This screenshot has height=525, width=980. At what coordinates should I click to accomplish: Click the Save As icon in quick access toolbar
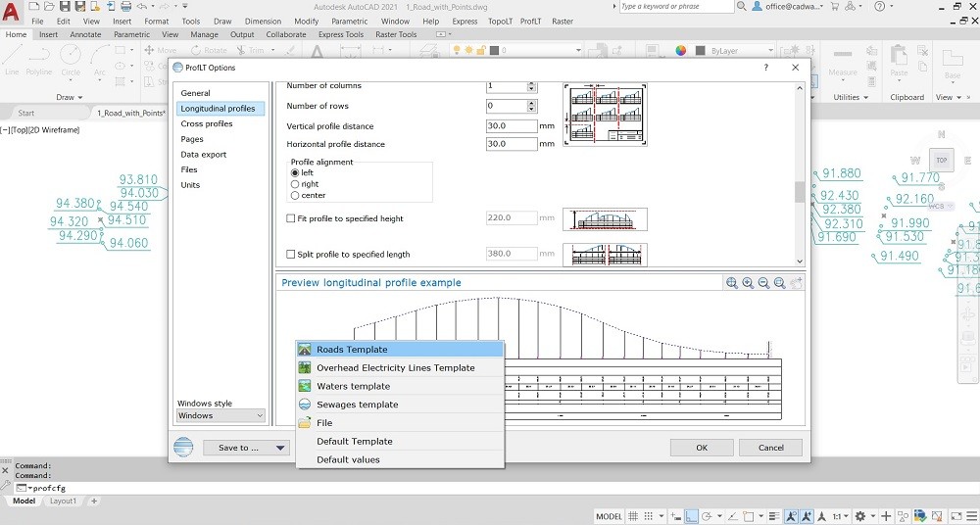coord(80,6)
